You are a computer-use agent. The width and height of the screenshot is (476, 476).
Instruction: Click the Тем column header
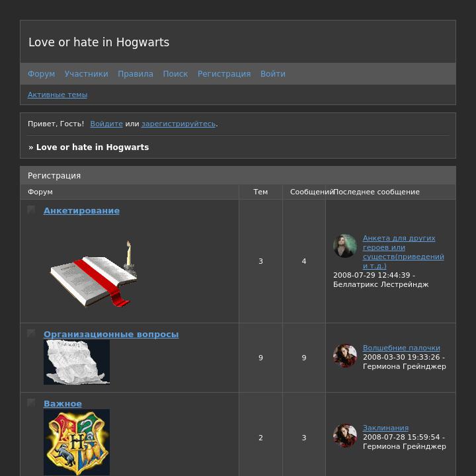[x=260, y=192]
